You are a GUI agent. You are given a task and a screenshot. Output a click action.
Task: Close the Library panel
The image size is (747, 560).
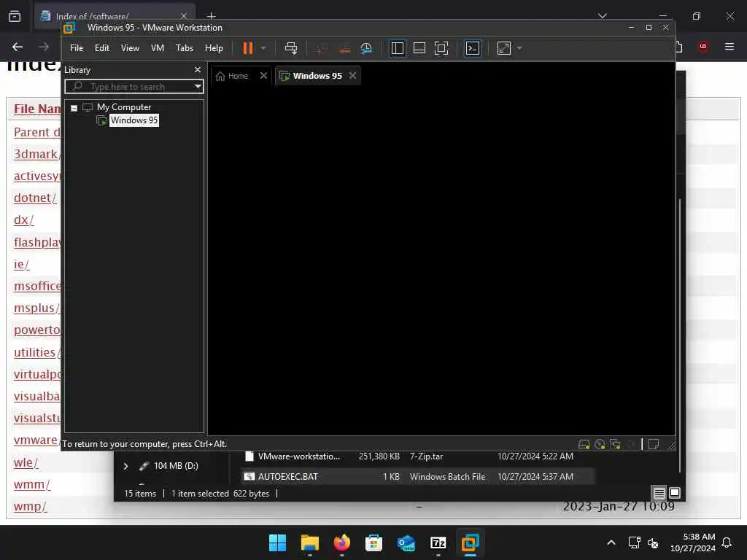point(198,69)
